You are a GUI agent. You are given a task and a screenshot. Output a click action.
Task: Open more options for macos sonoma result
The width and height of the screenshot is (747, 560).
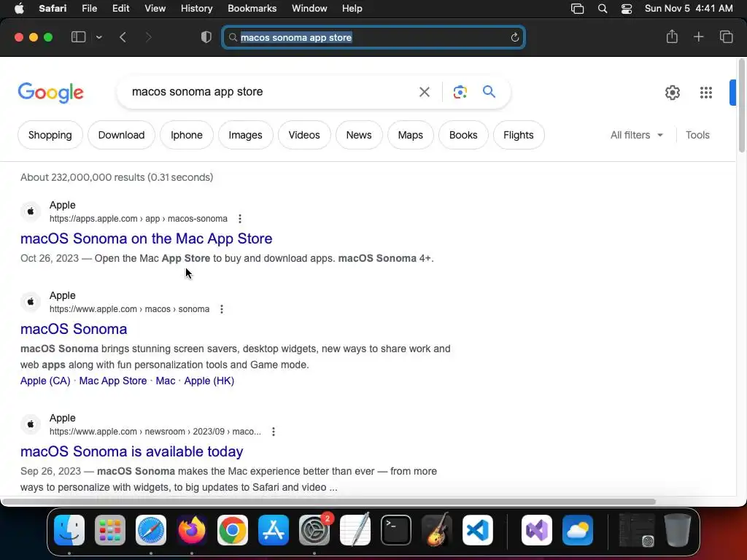pos(222,309)
